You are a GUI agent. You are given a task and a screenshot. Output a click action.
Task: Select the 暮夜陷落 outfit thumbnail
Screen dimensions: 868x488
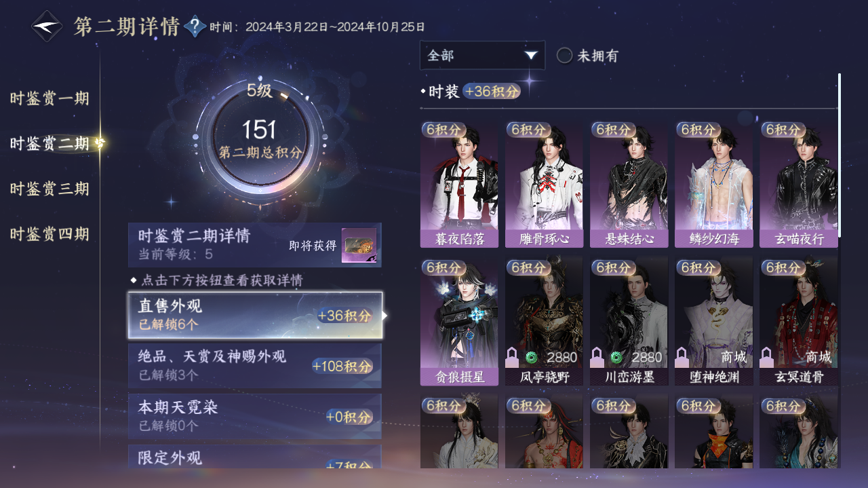pyautogui.click(x=459, y=185)
